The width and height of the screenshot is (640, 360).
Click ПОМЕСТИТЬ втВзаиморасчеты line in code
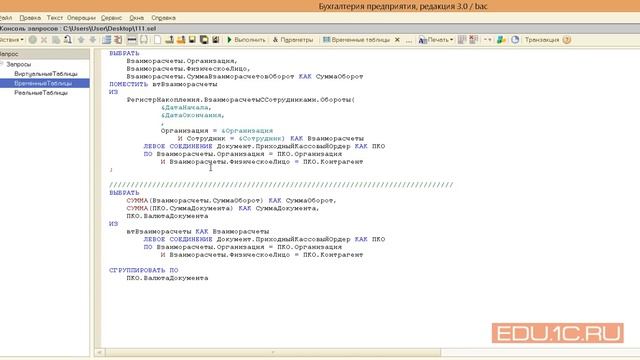click(x=163, y=84)
